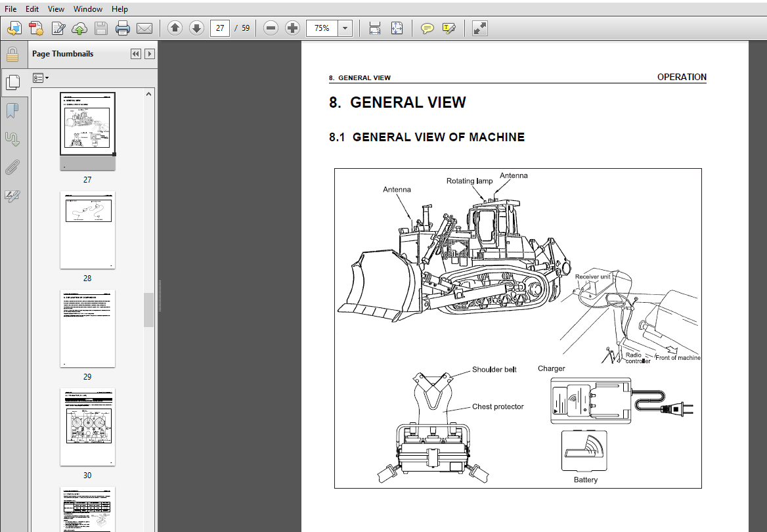Click the '8. GENERAL VIEW' main heading

[397, 102]
